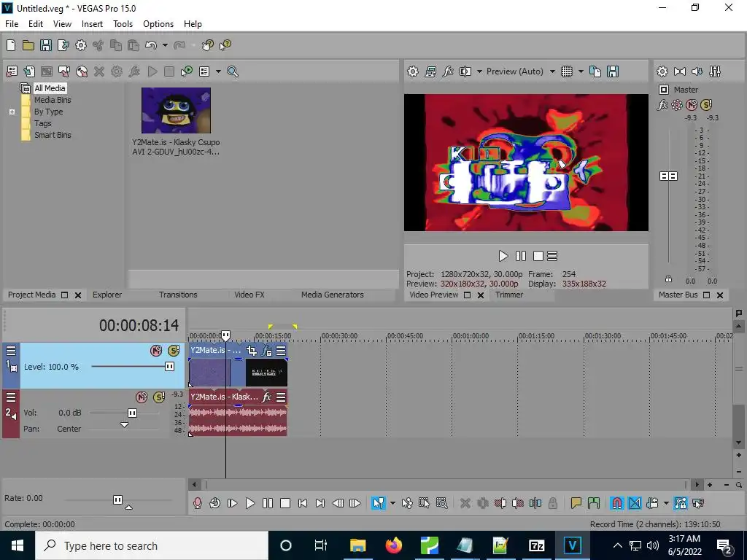Screen dimensions: 747x560
Task: Open Master Bus audio properties gear
Action: pyautogui.click(x=662, y=71)
